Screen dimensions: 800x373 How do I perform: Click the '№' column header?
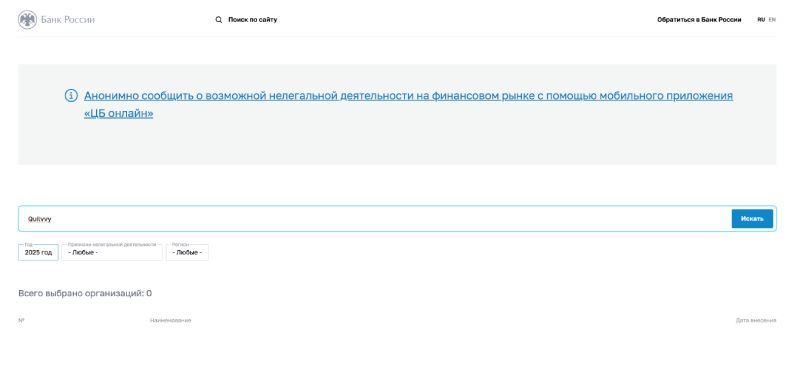point(21,320)
